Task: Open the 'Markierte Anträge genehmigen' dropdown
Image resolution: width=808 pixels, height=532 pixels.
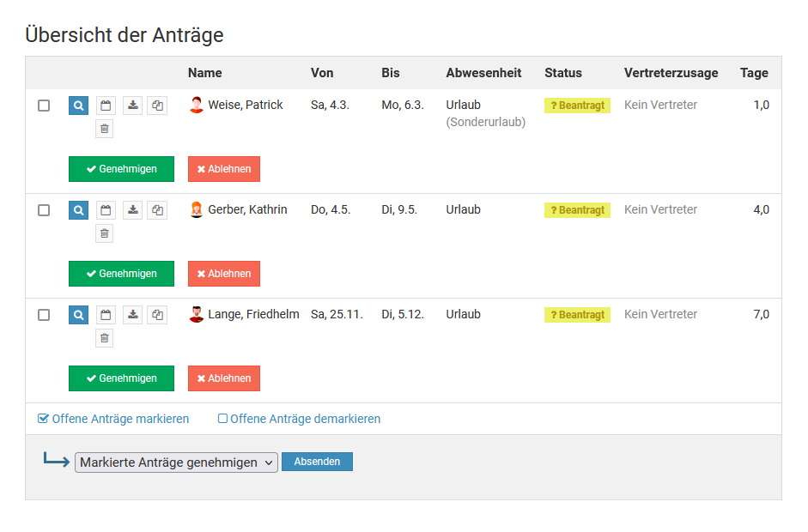Action: point(176,462)
